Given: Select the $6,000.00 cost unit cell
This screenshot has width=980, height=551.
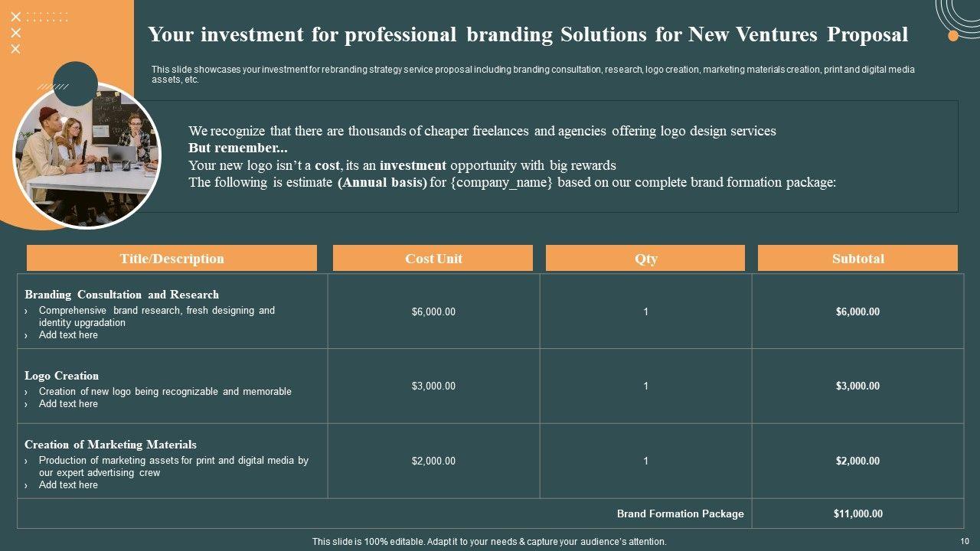Looking at the screenshot, I should coord(433,311).
